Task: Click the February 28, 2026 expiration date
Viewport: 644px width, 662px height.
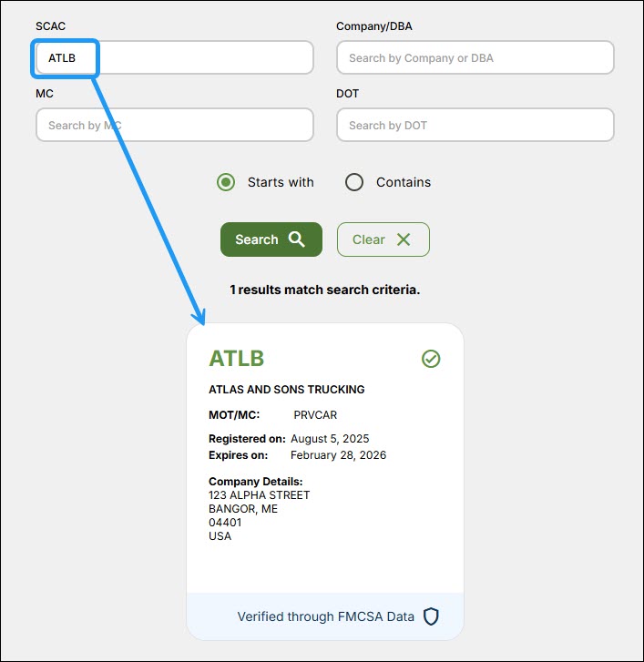Action: click(338, 455)
